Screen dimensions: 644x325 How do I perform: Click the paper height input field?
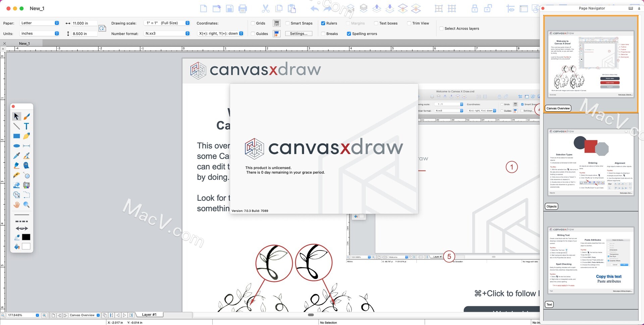pos(84,34)
